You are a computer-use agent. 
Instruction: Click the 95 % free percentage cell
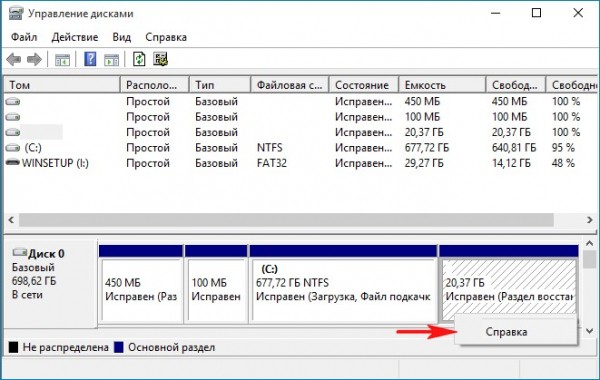point(563,148)
